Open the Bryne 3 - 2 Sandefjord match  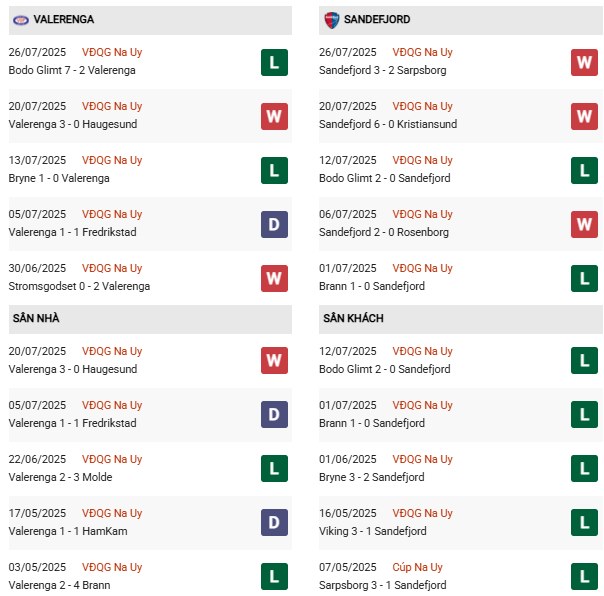(x=372, y=477)
